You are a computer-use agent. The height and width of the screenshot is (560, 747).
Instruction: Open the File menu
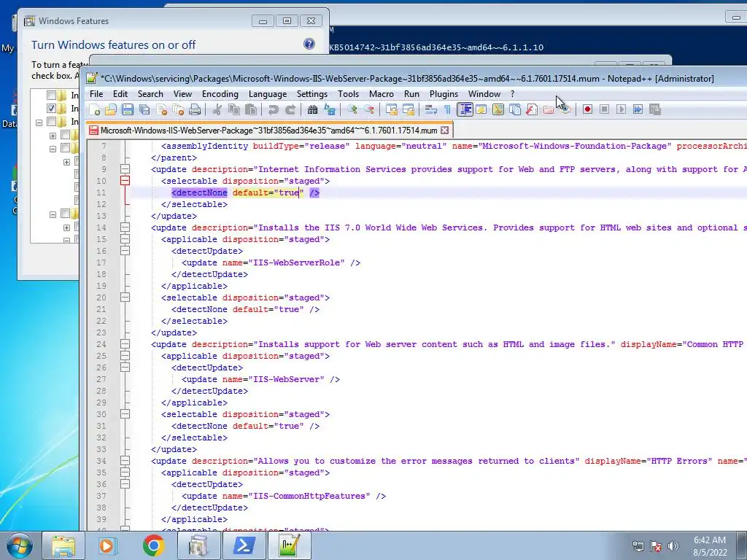click(x=96, y=94)
